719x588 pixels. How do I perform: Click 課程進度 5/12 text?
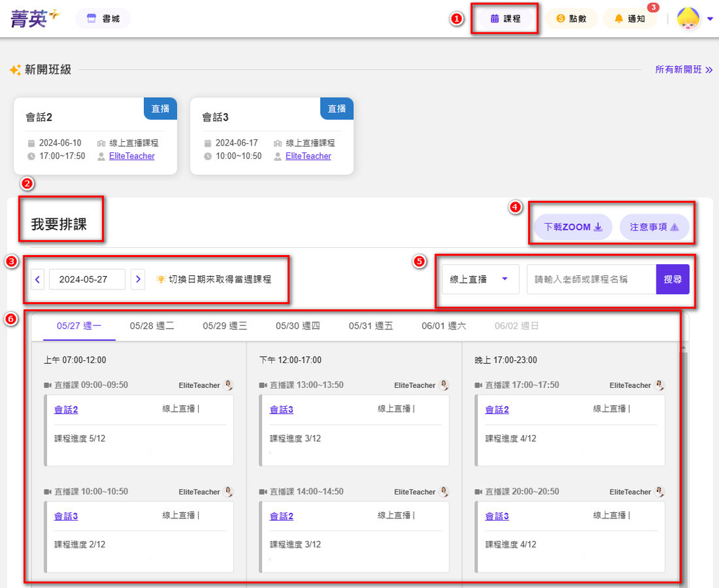(x=80, y=438)
